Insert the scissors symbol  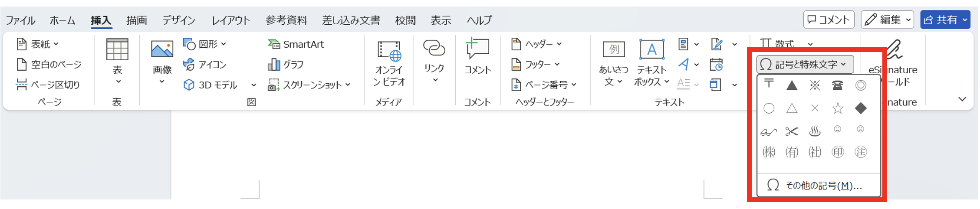click(792, 131)
